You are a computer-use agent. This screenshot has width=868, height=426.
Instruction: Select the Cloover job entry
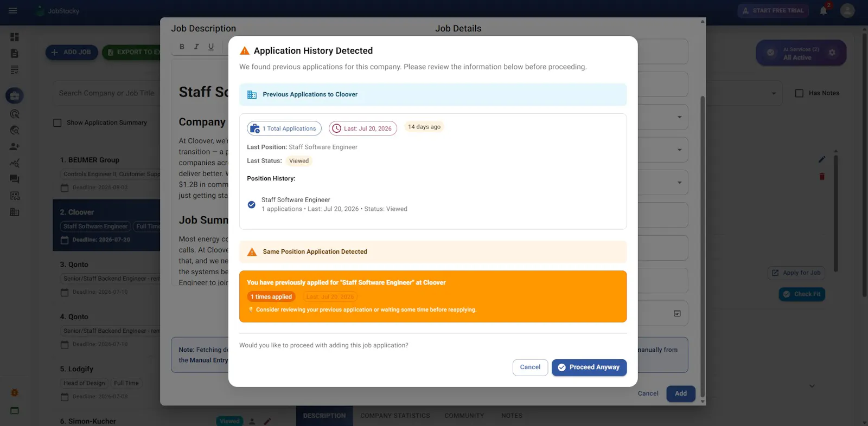click(107, 225)
